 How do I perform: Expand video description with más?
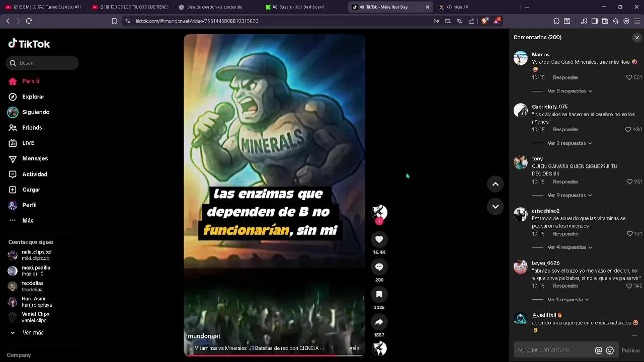click(354, 348)
